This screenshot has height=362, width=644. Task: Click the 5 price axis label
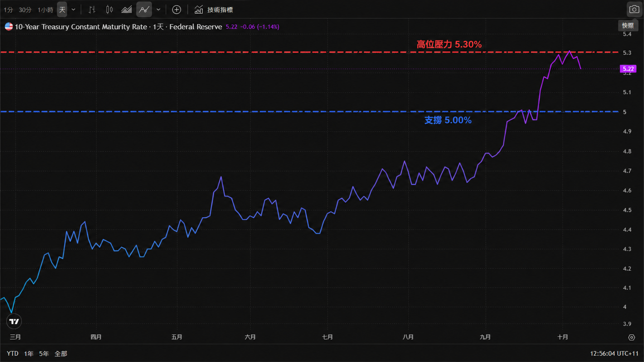(x=625, y=112)
